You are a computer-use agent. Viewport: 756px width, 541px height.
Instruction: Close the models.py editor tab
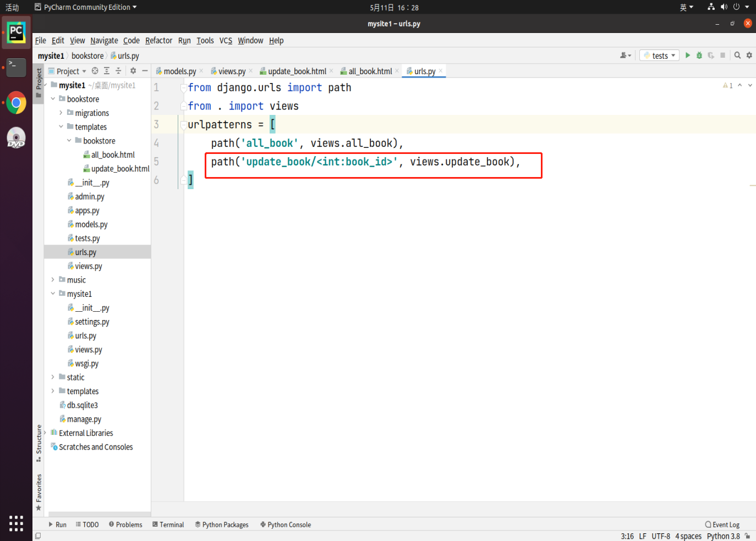pos(201,71)
